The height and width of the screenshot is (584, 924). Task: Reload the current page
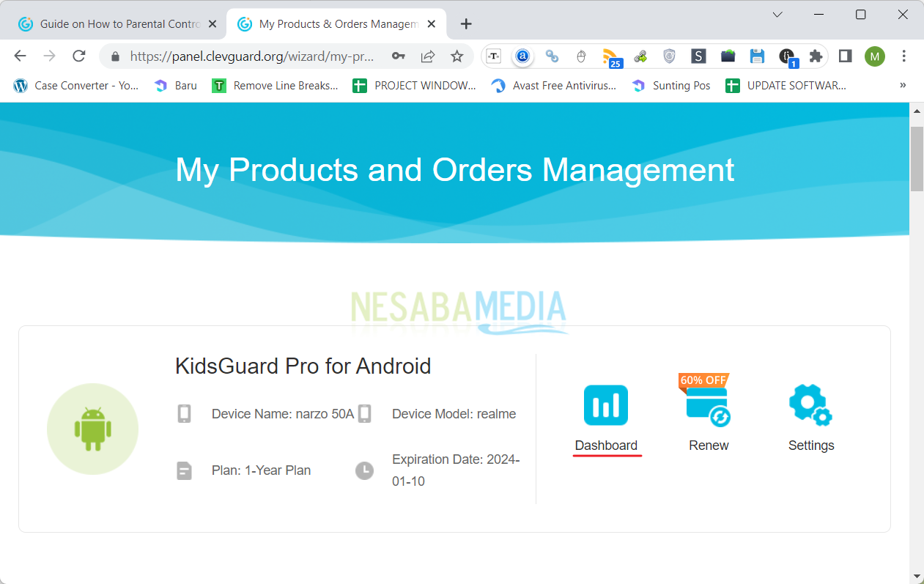(x=79, y=56)
